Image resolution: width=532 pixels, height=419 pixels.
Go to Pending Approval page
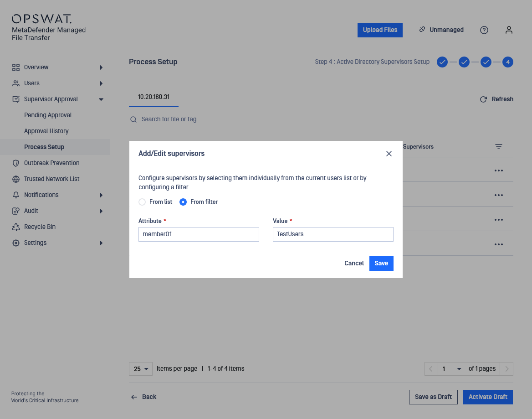coord(48,115)
